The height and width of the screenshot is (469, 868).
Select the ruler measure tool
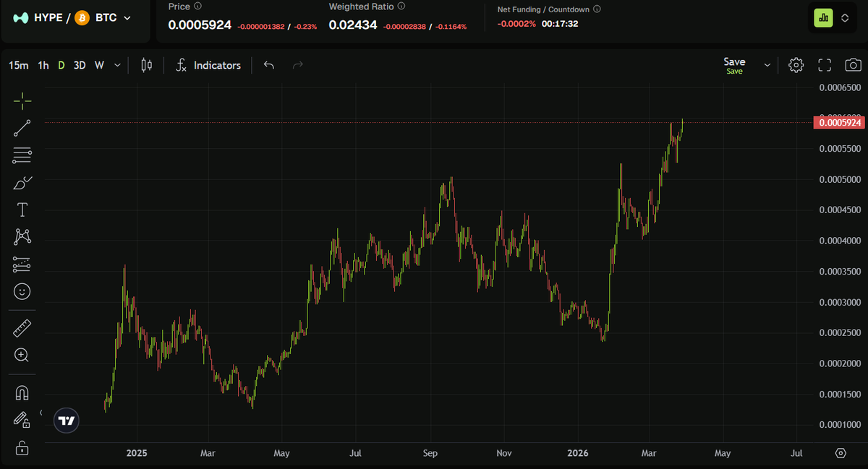pos(22,329)
